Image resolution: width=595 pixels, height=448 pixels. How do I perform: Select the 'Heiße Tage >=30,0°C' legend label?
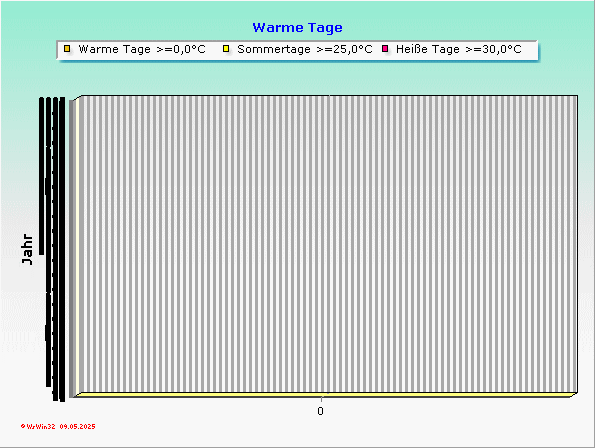[459, 49]
